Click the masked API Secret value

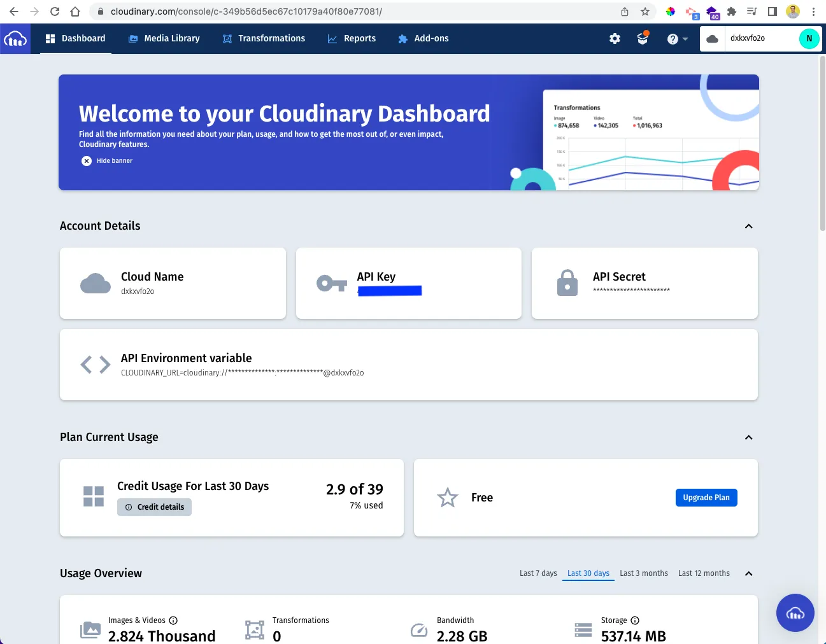[631, 290]
